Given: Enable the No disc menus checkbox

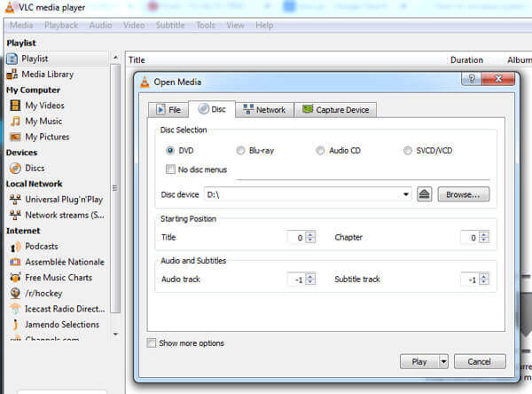Looking at the screenshot, I should (x=170, y=169).
